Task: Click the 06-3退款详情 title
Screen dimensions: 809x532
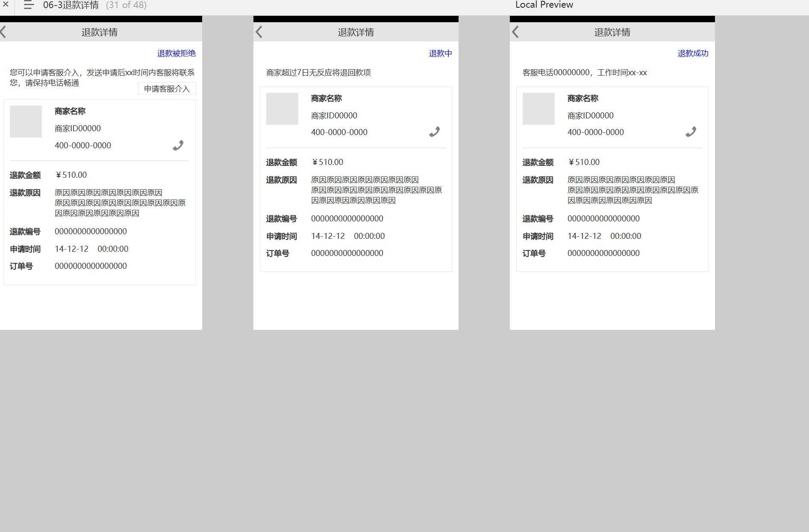Action: tap(71, 5)
